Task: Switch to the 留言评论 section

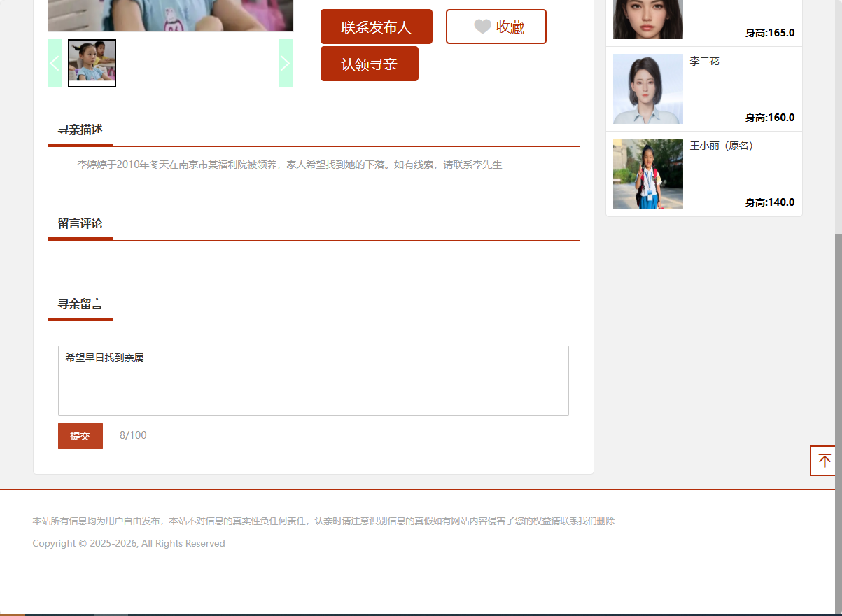Action: 80,223
